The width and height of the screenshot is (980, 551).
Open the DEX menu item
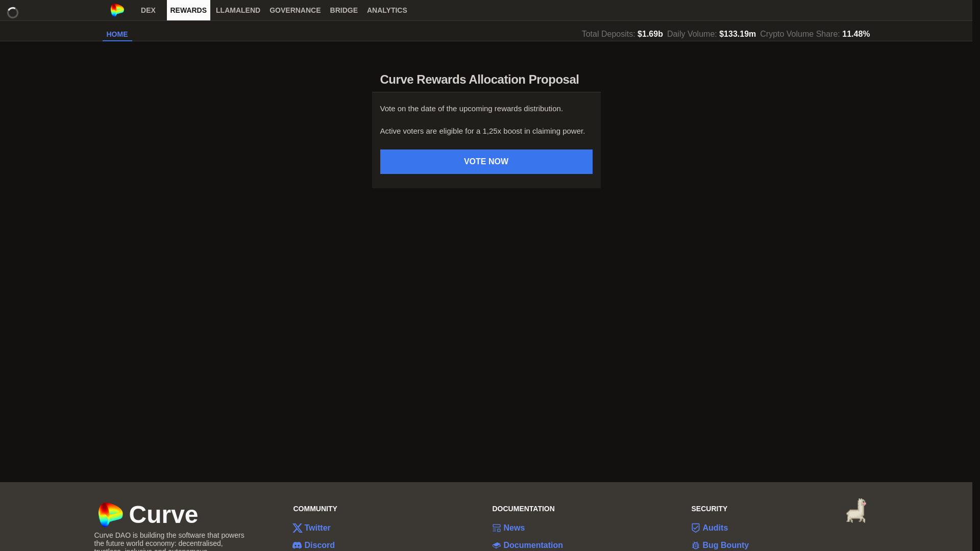click(x=148, y=10)
